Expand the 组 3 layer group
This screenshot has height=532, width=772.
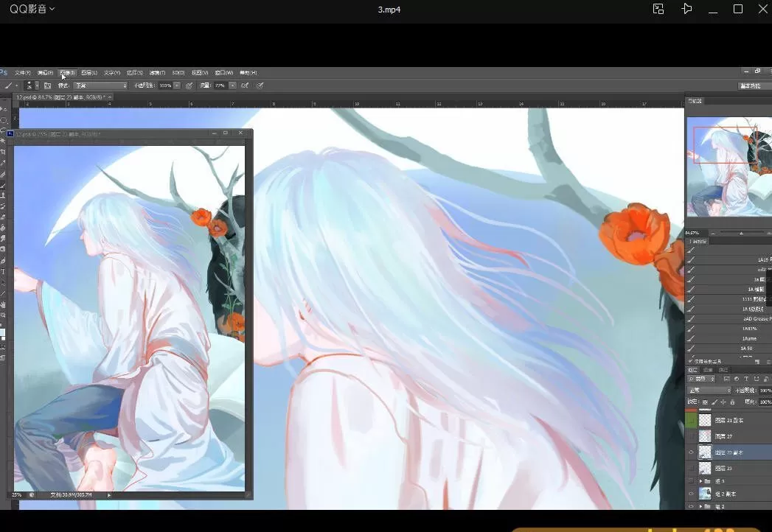(x=700, y=481)
